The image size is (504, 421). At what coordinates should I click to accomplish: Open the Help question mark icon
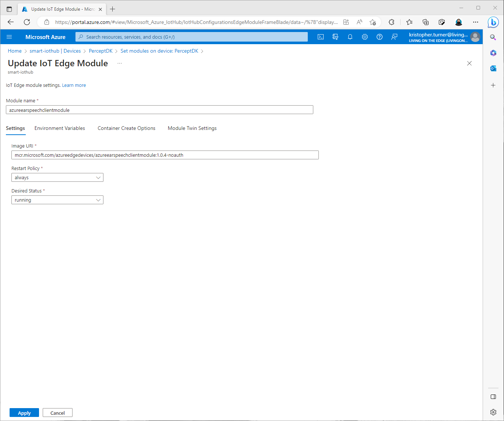click(380, 37)
